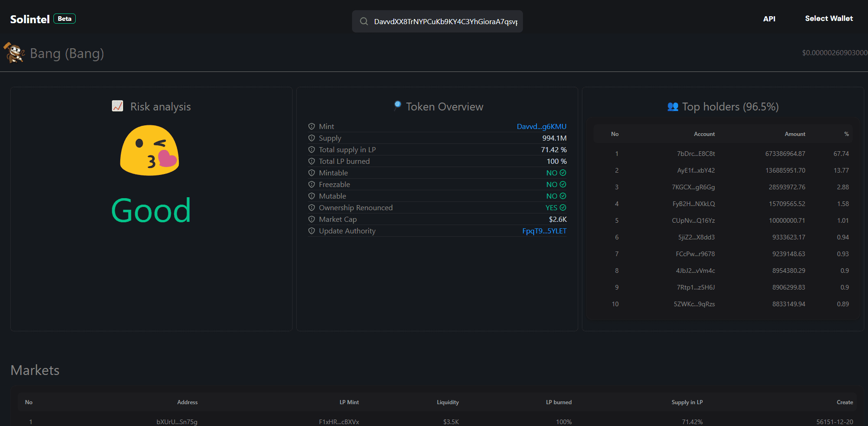Click the kissing face risk emoji
This screenshot has height=426, width=868.
pyautogui.click(x=150, y=150)
